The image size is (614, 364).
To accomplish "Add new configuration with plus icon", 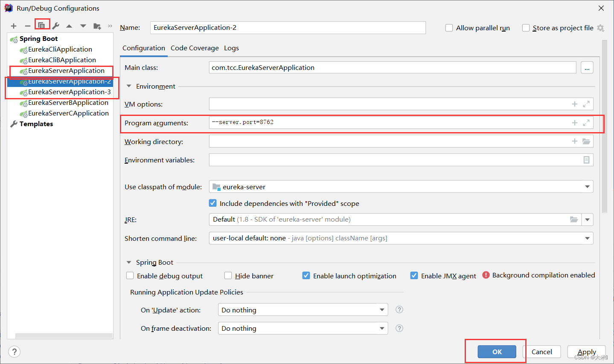I will pos(14,26).
